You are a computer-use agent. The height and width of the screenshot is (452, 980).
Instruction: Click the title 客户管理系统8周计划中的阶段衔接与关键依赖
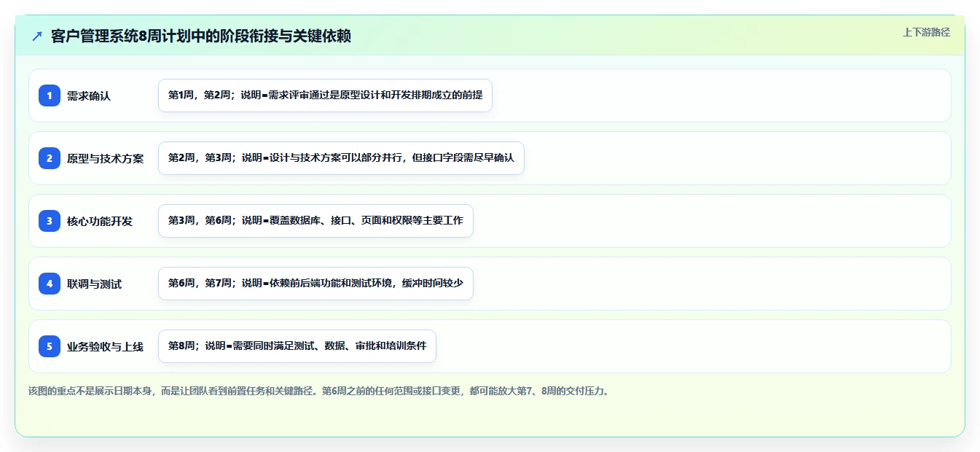pyautogui.click(x=201, y=36)
